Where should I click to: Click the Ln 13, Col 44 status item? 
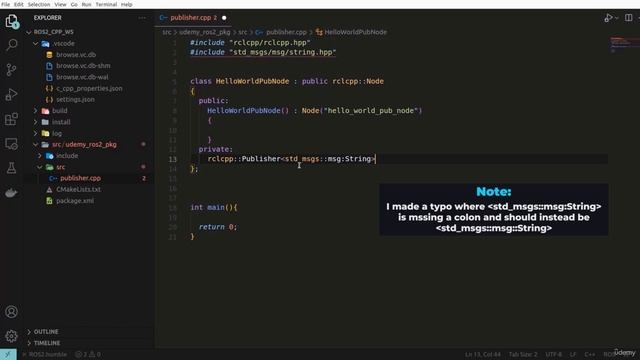[483, 354]
